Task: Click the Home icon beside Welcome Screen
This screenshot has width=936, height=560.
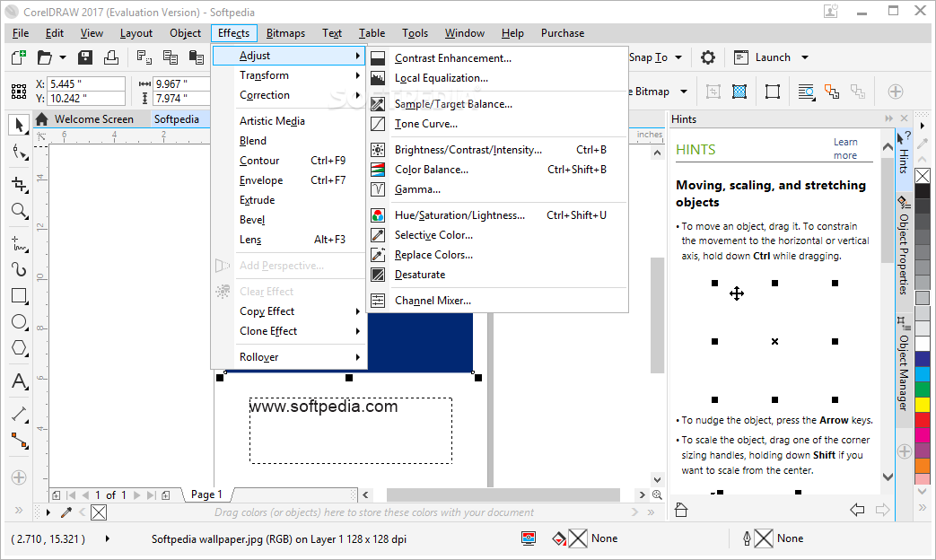Action: pyautogui.click(x=42, y=119)
